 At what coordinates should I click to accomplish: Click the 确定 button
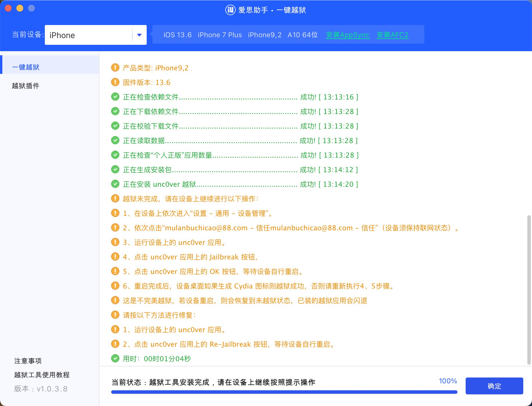[494, 386]
